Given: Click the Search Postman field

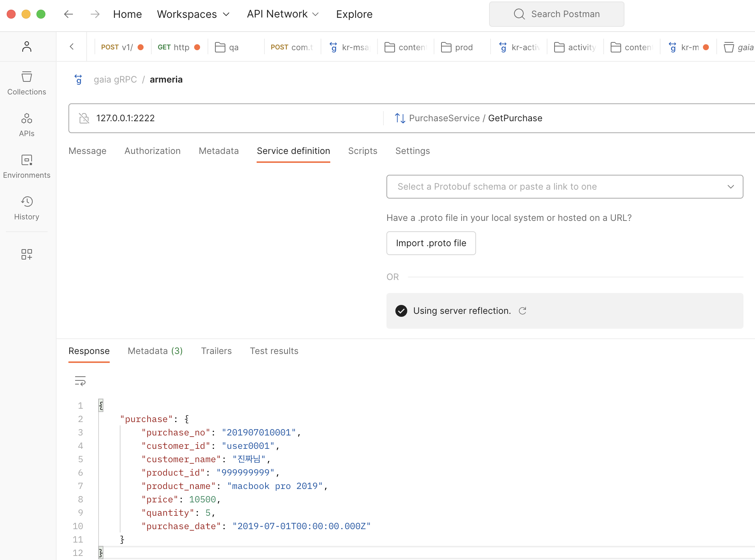Looking at the screenshot, I should pyautogui.click(x=557, y=14).
